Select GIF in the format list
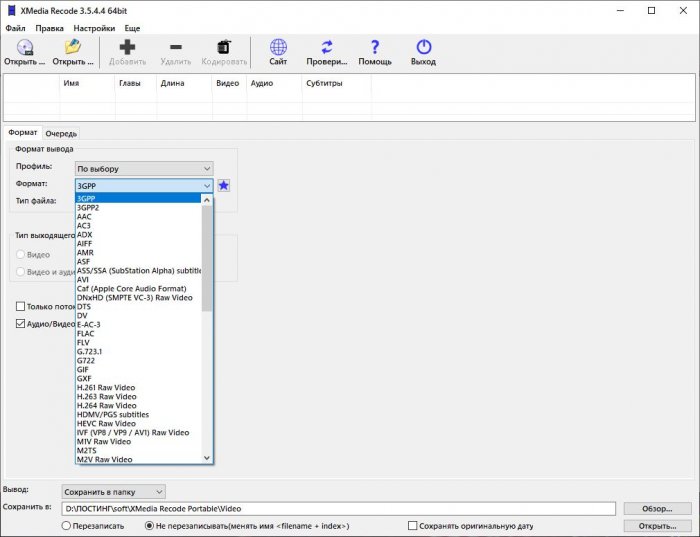The height and width of the screenshot is (537, 700). 138,370
